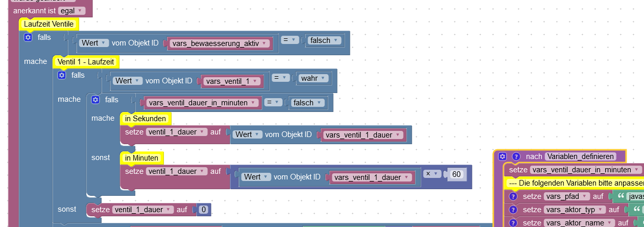Edit the number field 0 in sonst
The image size is (644, 227).
point(203,210)
